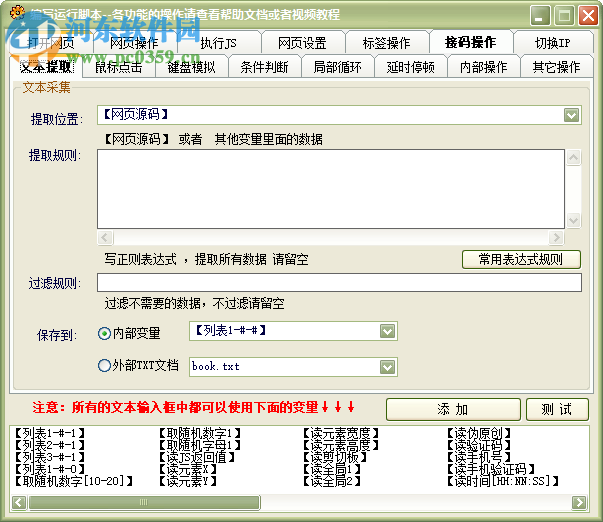Screen dimensions: 603x522
Task: Select variable 【读元素宽度】
Action: pyautogui.click(x=341, y=434)
